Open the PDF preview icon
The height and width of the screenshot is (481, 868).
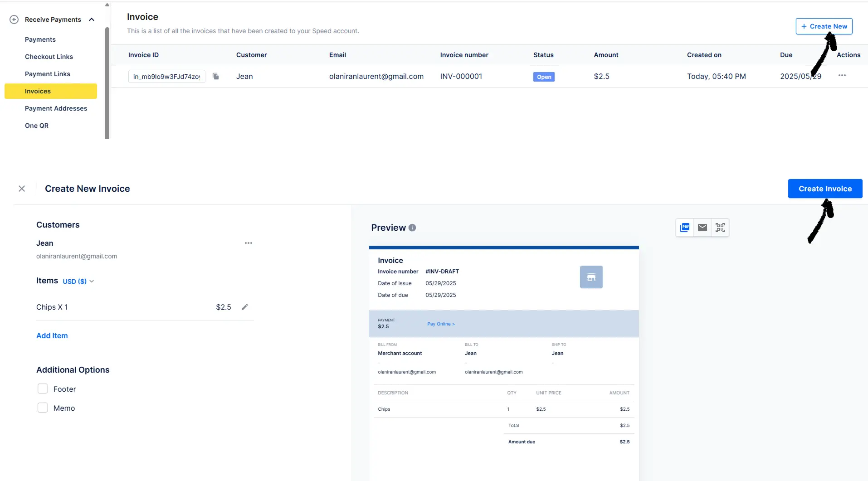click(685, 227)
